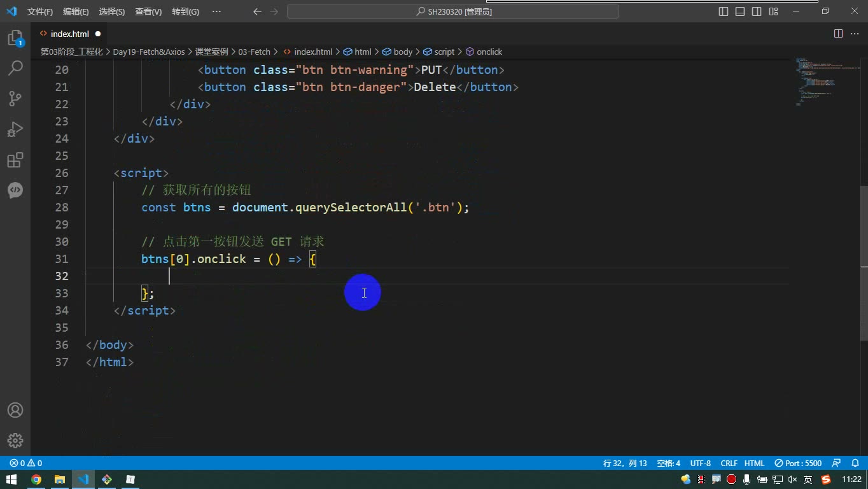Open notifications bell in status bar
The height and width of the screenshot is (489, 868).
pyautogui.click(x=854, y=463)
